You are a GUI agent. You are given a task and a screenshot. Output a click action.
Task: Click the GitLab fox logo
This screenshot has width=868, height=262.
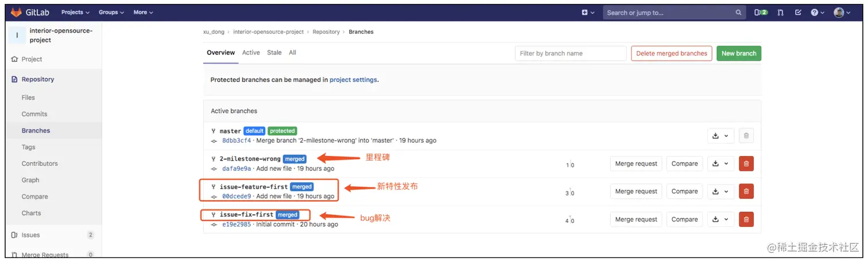(16, 12)
